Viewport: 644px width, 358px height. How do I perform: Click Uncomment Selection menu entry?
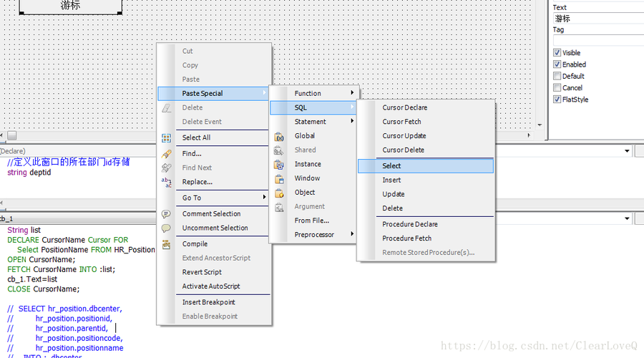click(213, 228)
